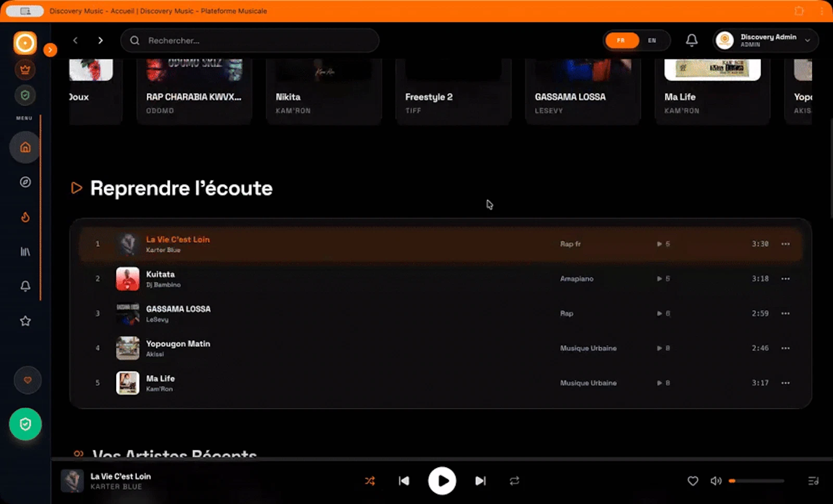Screen dimensions: 833x504
Task: Open artist Karter Blue in first row
Action: coord(163,250)
